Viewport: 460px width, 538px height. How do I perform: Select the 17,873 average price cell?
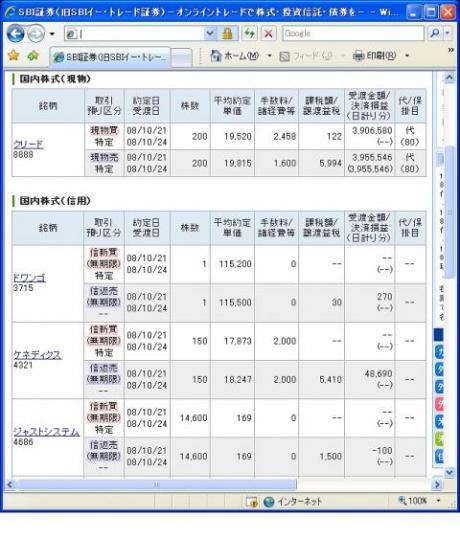233,341
